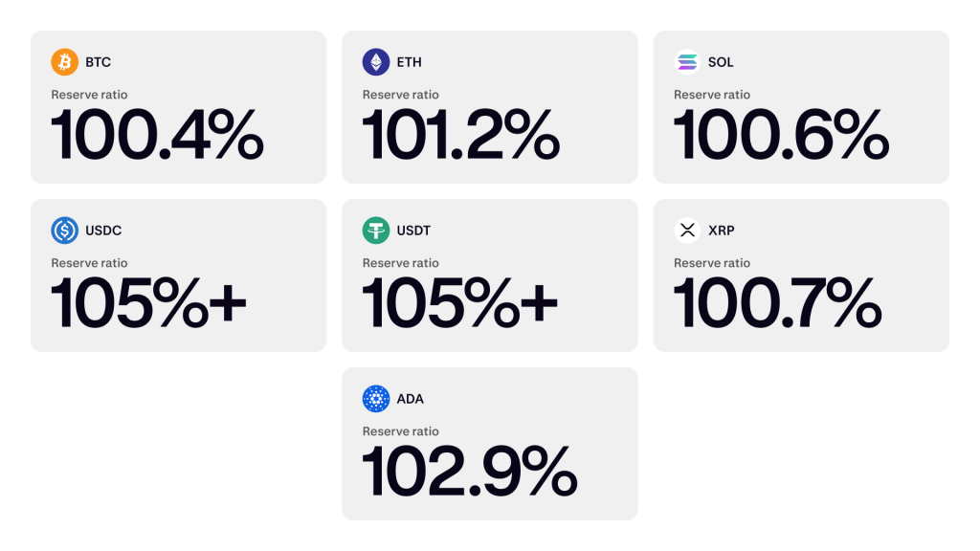This screenshot has width=980, height=551.
Task: Click the 101.2% ETH reserve value
Action: (x=462, y=134)
